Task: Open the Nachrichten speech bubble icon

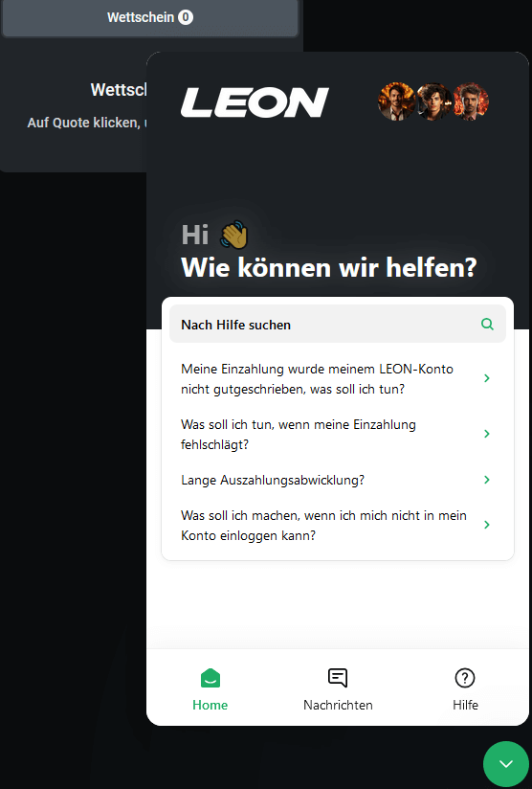Action: click(x=338, y=678)
